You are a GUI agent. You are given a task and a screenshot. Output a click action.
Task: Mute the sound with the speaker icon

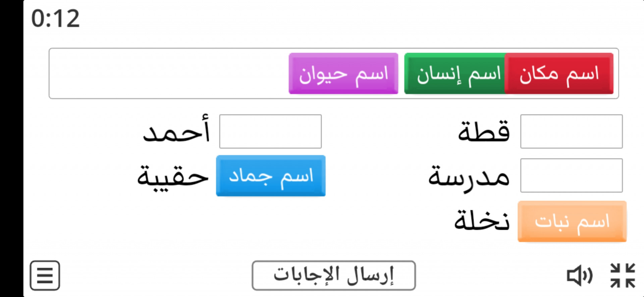tap(579, 276)
